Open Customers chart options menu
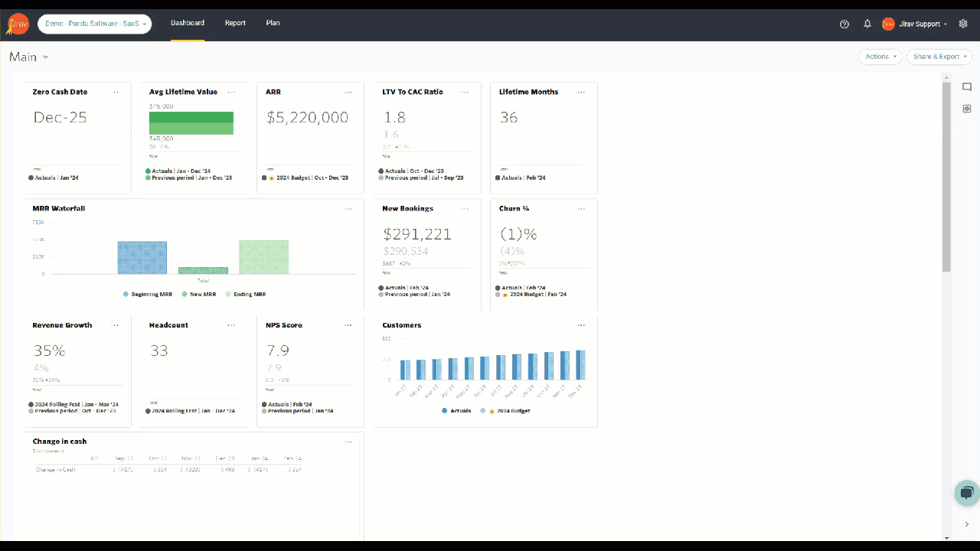The width and height of the screenshot is (980, 551). pyautogui.click(x=581, y=325)
